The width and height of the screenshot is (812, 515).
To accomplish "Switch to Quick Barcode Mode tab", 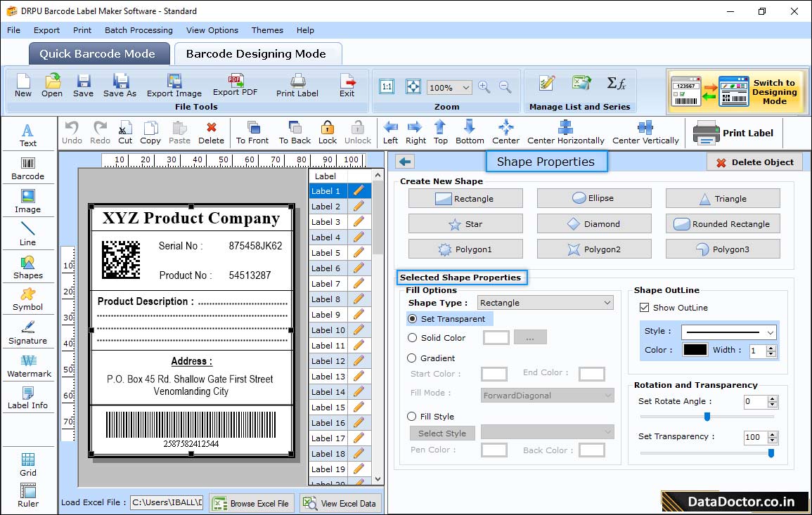I will click(98, 53).
